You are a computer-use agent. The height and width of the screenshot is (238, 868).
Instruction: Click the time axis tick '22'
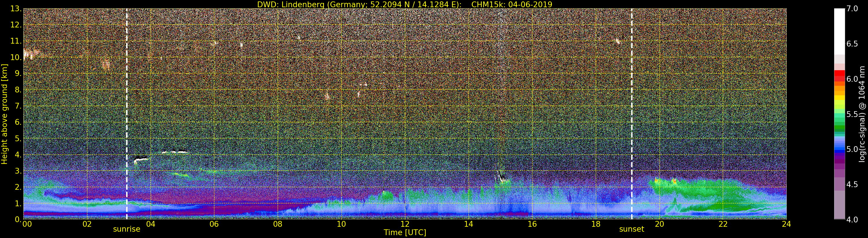click(x=723, y=224)
